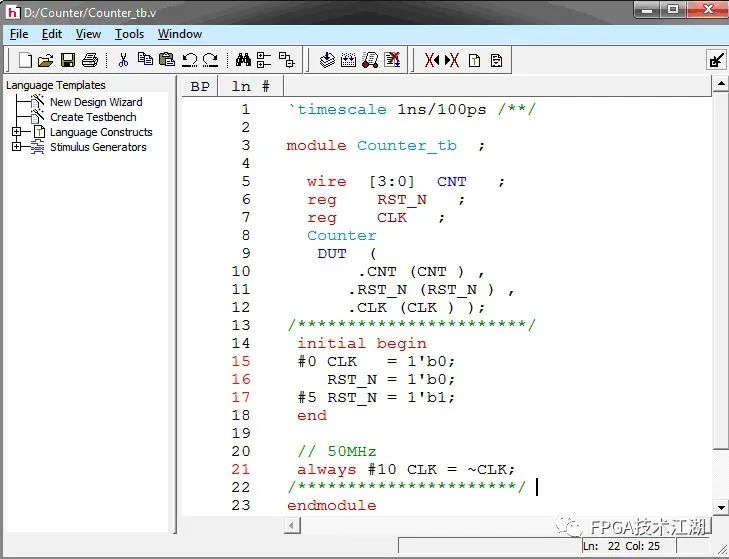
Task: Click the 'end' keyword on line 18
Action: (312, 415)
